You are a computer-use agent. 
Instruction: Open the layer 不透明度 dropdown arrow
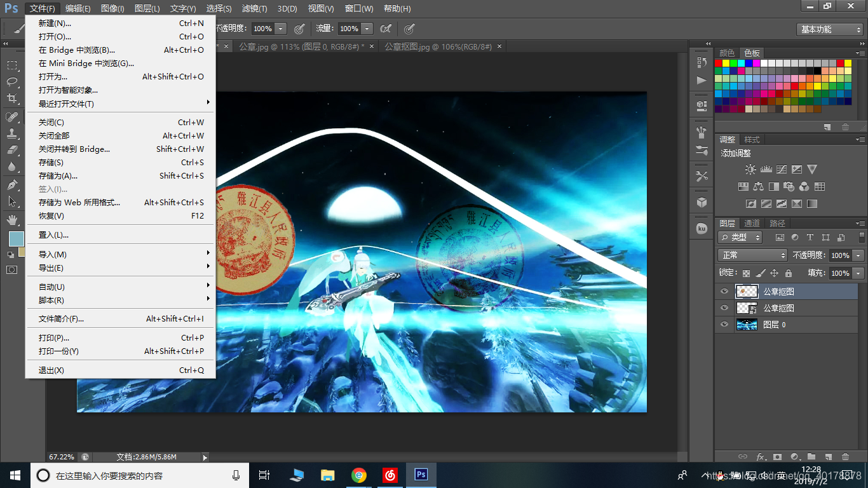(858, 255)
